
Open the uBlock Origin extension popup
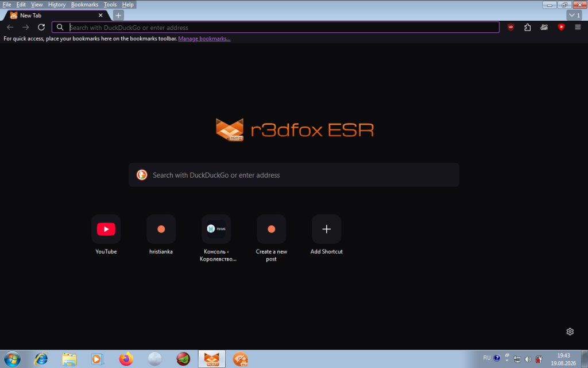510,27
